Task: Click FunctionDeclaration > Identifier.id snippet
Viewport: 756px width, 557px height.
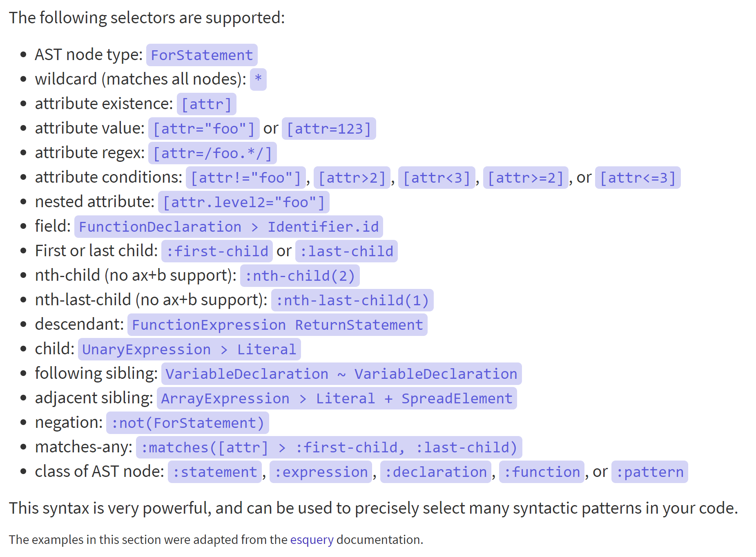Action: pyautogui.click(x=228, y=227)
